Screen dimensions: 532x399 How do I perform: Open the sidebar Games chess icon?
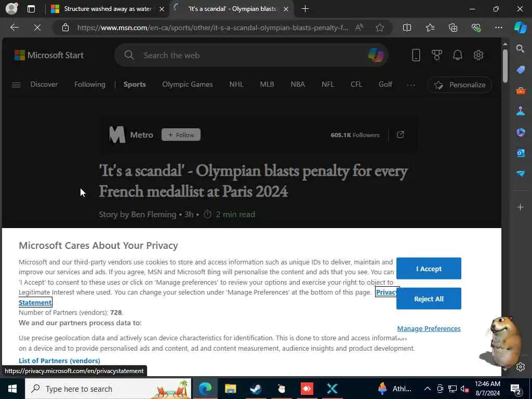tap(521, 111)
